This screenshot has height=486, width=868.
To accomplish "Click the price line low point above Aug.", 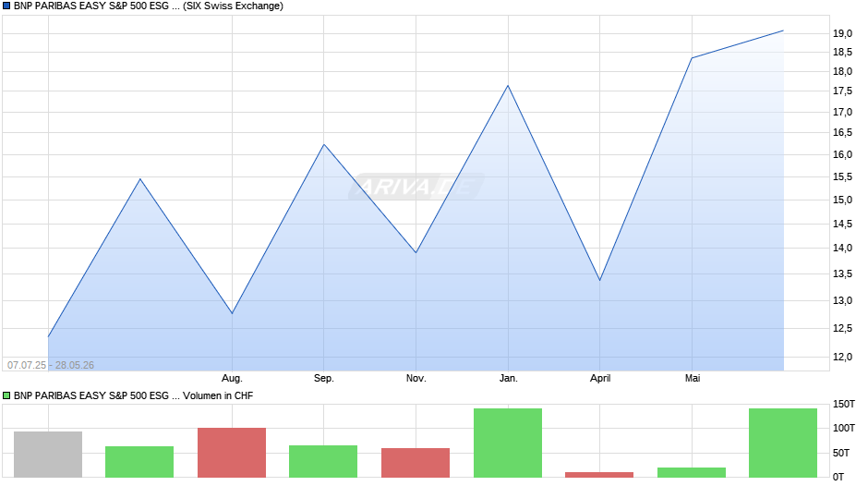I will click(x=232, y=313).
